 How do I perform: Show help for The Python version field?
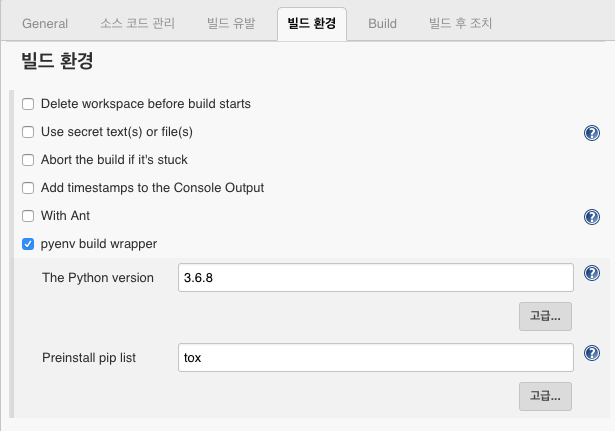pyautogui.click(x=591, y=273)
